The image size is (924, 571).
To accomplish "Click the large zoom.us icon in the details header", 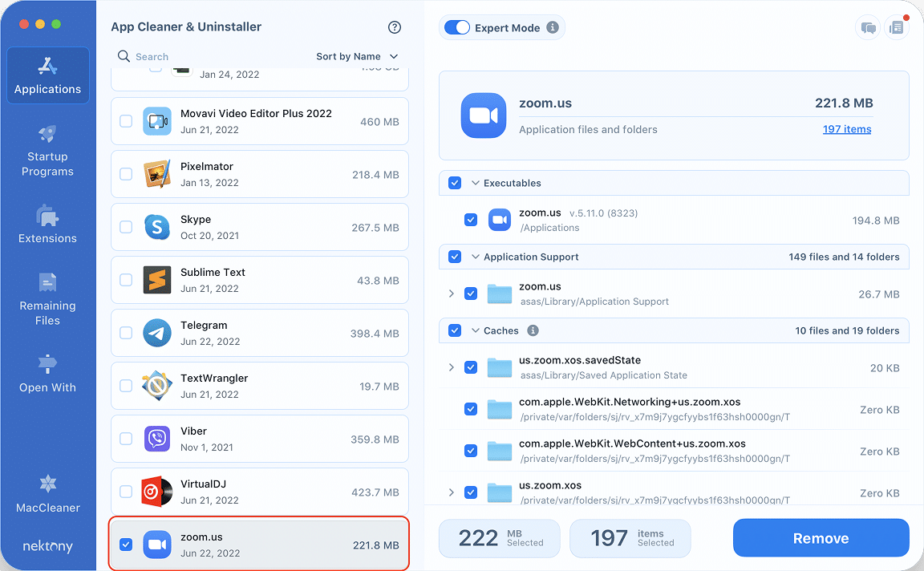I will coord(483,115).
